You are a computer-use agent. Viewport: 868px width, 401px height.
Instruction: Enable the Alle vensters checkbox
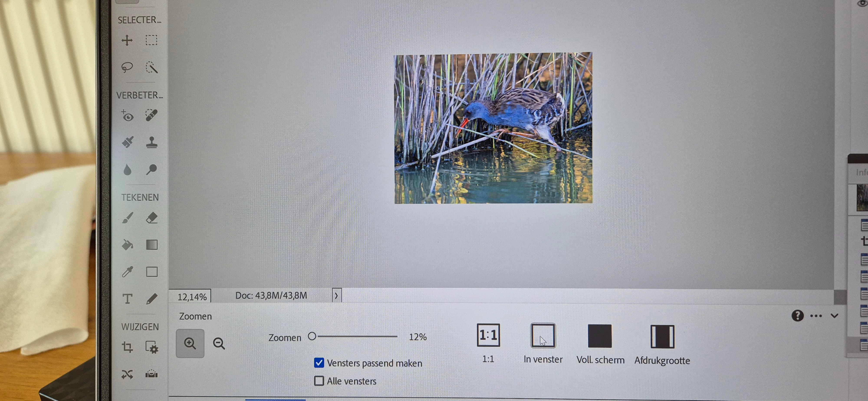click(x=319, y=381)
